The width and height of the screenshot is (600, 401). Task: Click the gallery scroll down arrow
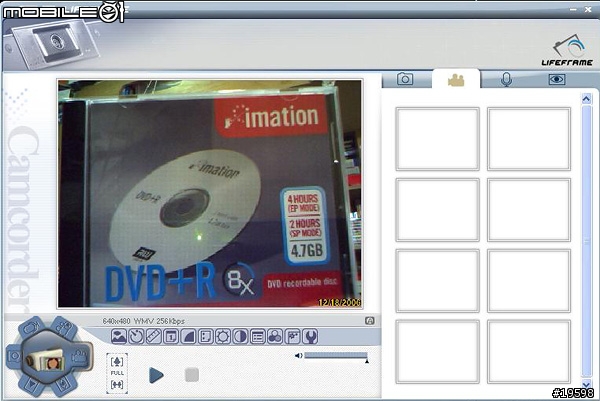(586, 384)
